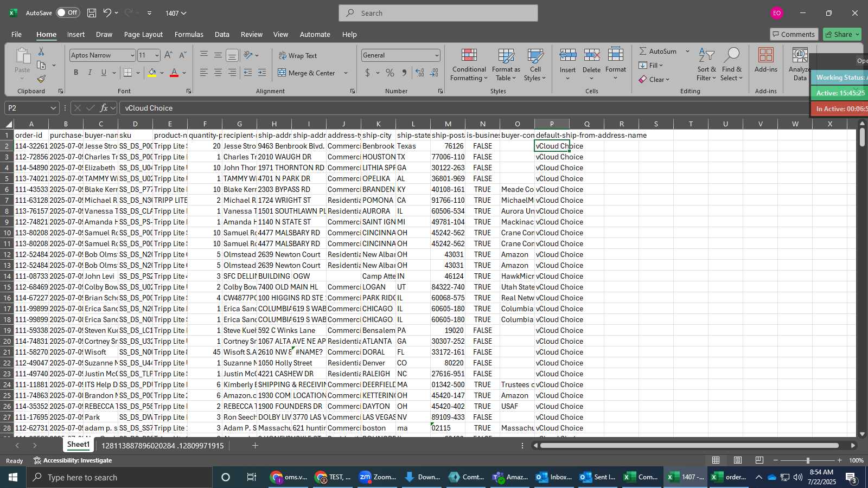Open the number format General dropdown

[x=436, y=55]
